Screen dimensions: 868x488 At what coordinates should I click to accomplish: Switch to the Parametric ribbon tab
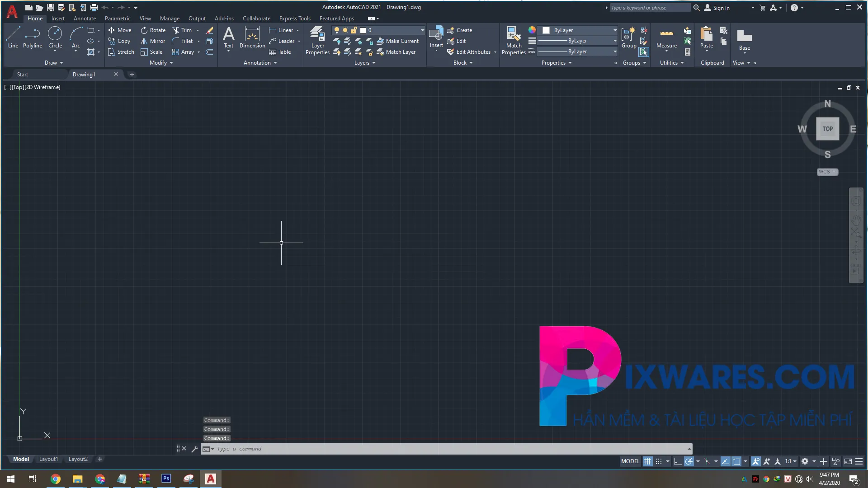[118, 18]
